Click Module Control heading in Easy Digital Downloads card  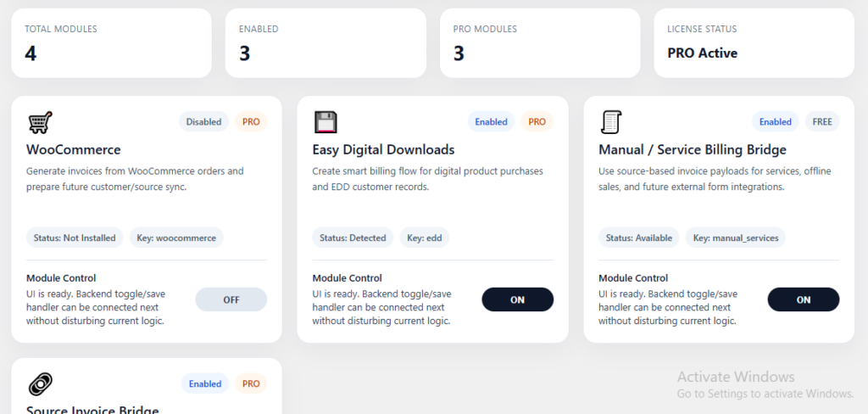347,278
